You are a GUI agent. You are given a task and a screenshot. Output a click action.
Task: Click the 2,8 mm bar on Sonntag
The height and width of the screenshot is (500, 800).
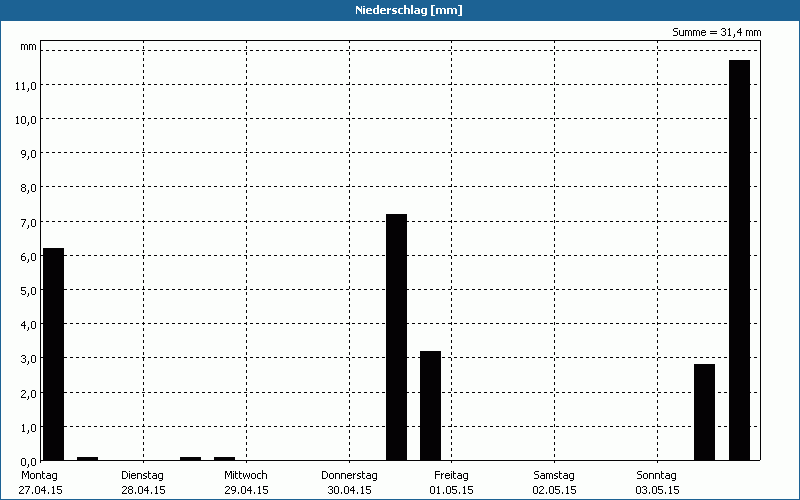tap(704, 412)
